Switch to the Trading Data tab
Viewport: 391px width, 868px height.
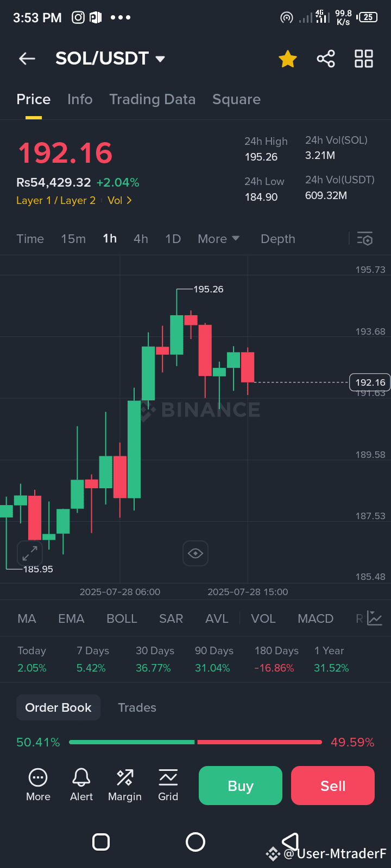click(x=153, y=99)
